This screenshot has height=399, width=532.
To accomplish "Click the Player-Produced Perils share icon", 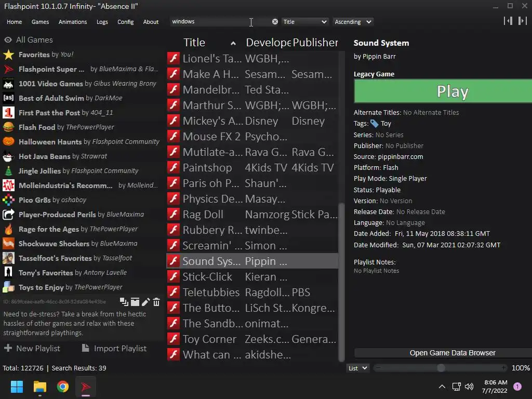I will (8, 215).
